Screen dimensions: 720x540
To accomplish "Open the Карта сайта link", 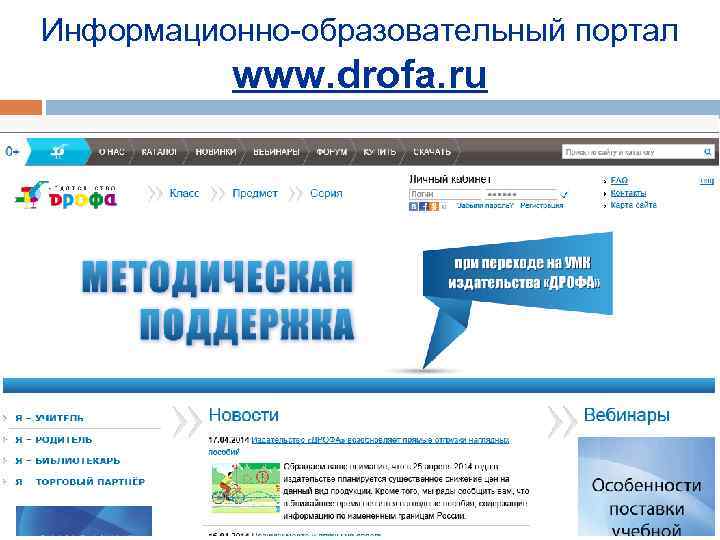I will 633,205.
